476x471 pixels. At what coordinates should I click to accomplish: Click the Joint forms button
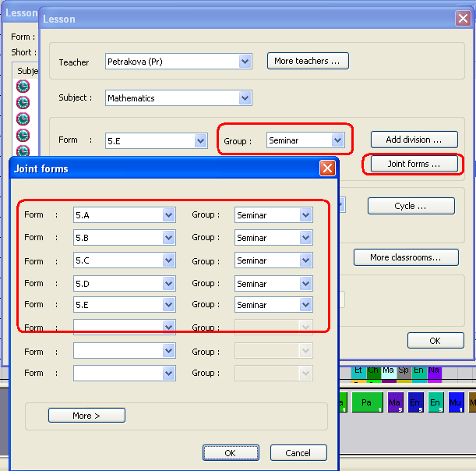tap(413, 165)
